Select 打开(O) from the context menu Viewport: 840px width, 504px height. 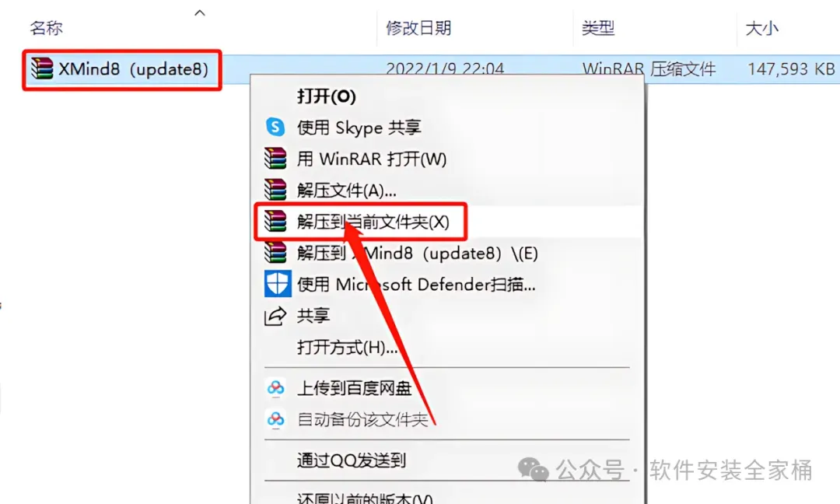pos(326,96)
